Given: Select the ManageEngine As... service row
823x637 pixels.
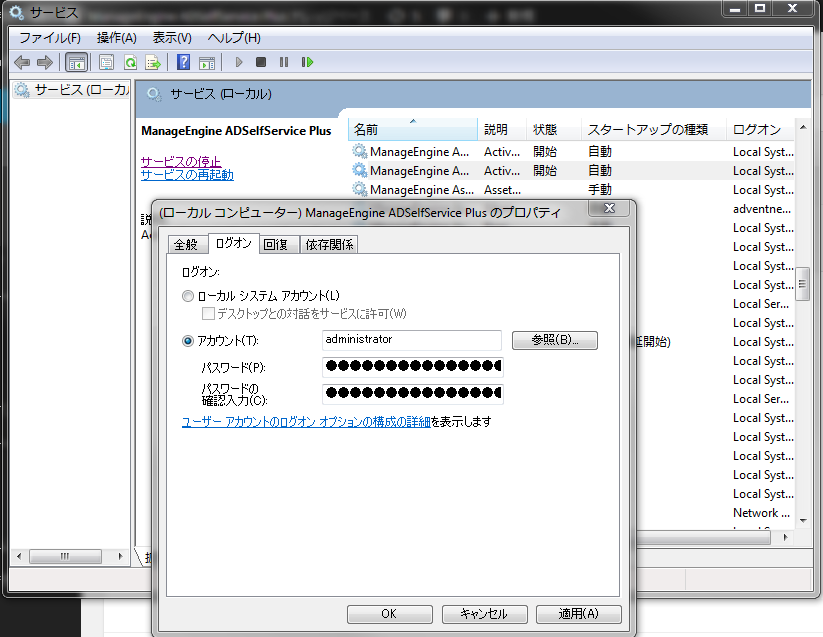Looking at the screenshot, I should tap(572, 189).
